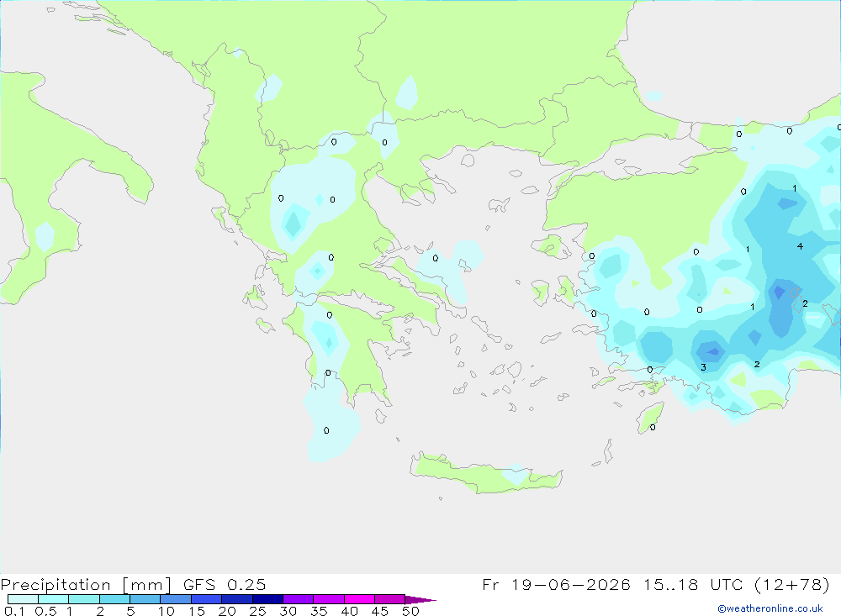Pick the 40–45 mm magenta legend swatch
The height and width of the screenshot is (616, 841).
tap(359, 599)
